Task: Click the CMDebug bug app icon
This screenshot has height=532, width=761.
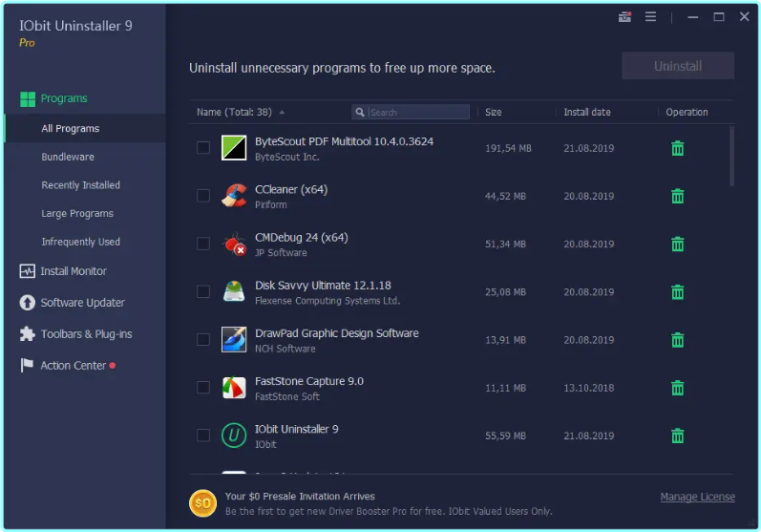Action: click(234, 244)
